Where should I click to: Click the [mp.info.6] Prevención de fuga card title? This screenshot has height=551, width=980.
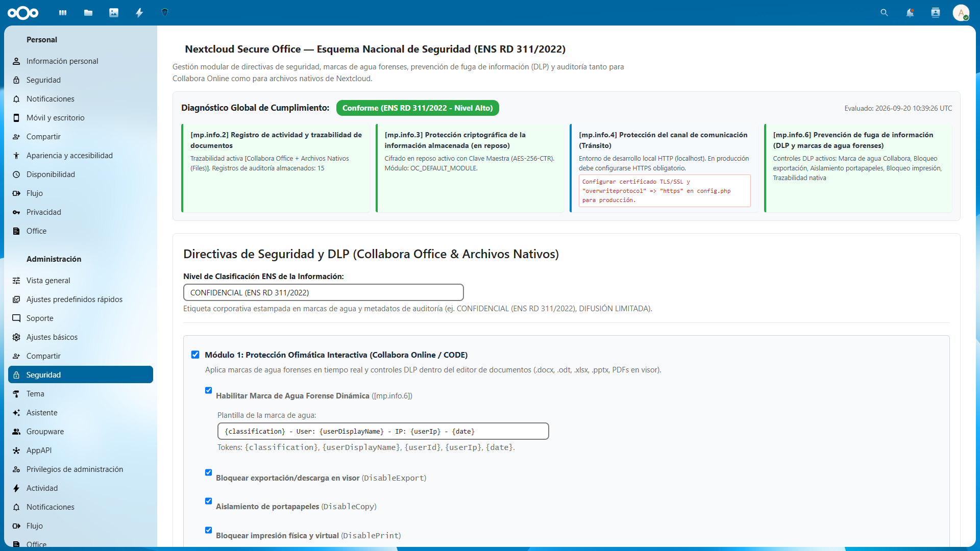(853, 140)
